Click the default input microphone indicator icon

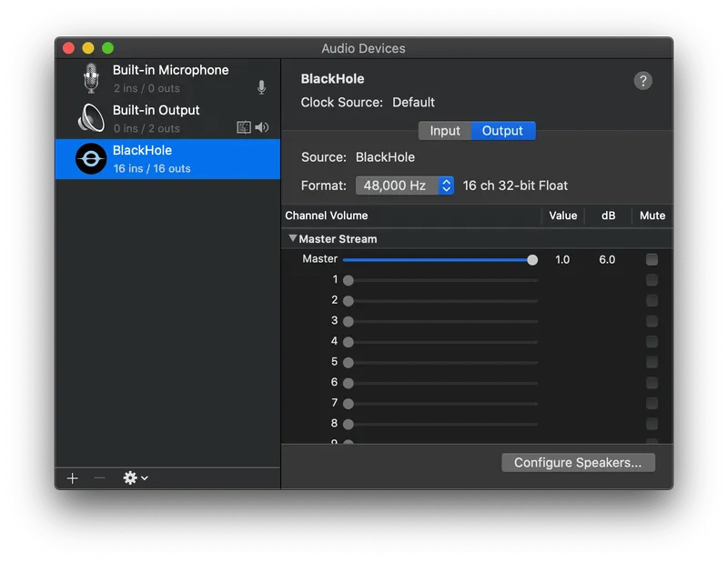click(261, 87)
